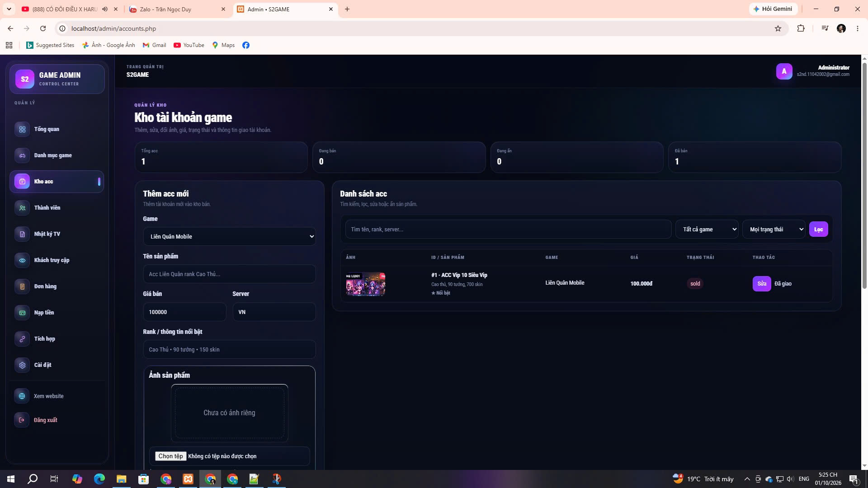Screen dimensions: 868x488
Task: Open the Facebook bookmark icon
Action: 246,45
